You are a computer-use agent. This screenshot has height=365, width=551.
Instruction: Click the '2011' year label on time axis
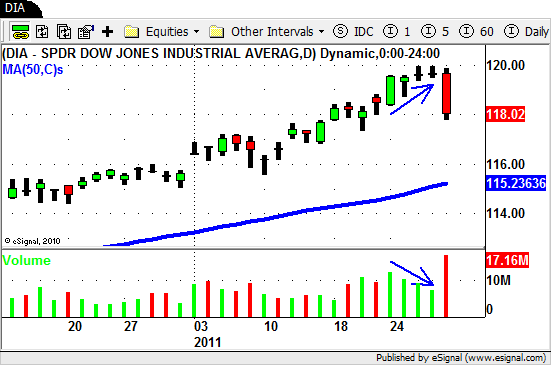(x=207, y=342)
